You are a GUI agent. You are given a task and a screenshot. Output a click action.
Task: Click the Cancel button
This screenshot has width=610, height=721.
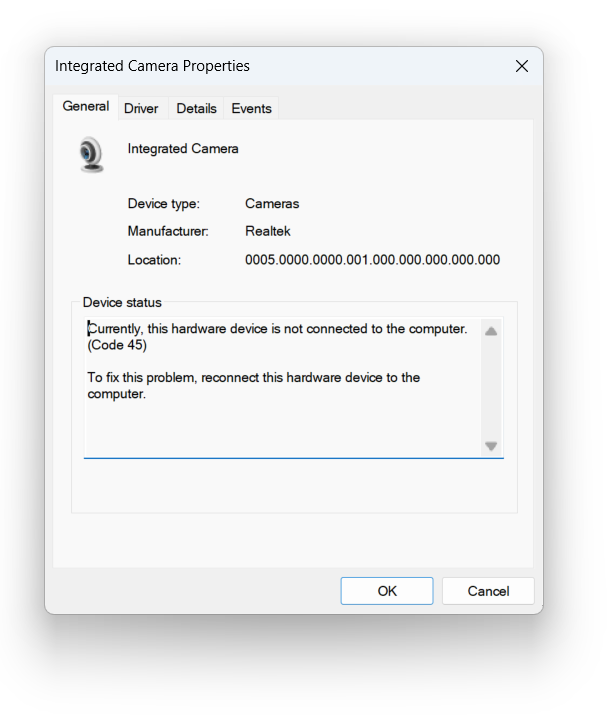click(x=488, y=591)
